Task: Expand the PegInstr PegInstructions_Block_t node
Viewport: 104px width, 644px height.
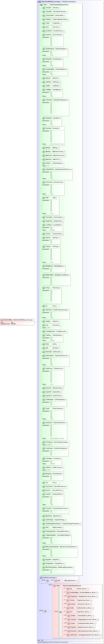Action: [x=95, y=627]
